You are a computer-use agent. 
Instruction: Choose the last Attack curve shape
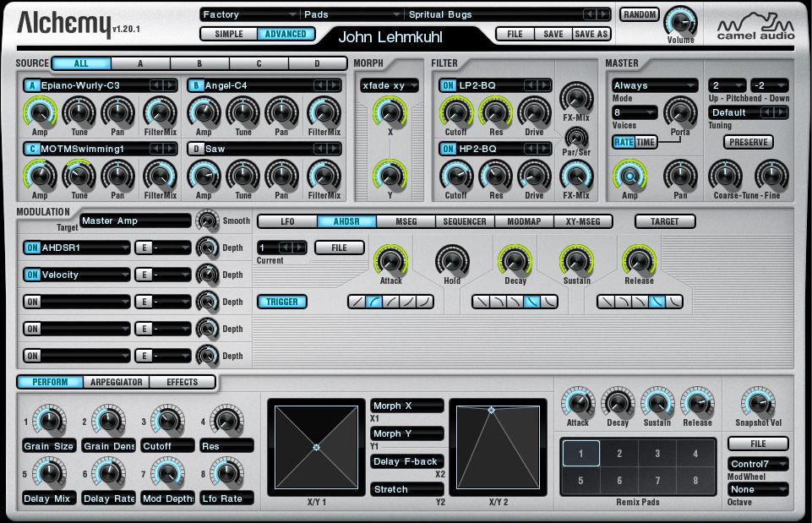(425, 302)
